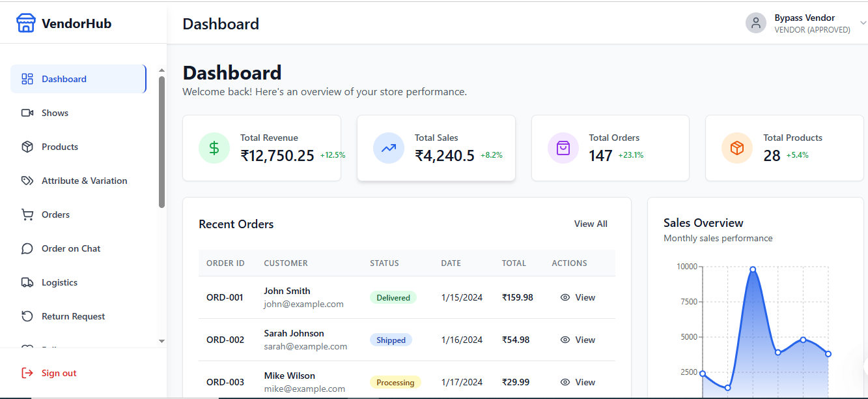This screenshot has width=868, height=399.
Task: Click the VendorHub storefront logo
Action: click(x=25, y=22)
